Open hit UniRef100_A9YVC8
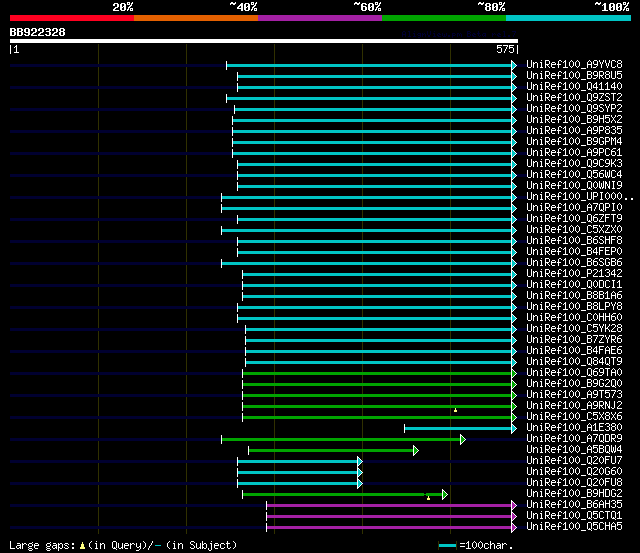 coord(574,64)
